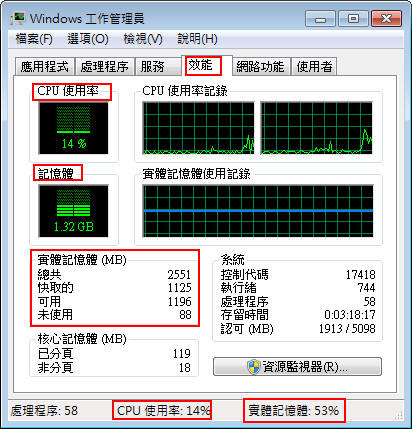
Task: Open the 檔案(F) menu
Action: tap(34, 39)
